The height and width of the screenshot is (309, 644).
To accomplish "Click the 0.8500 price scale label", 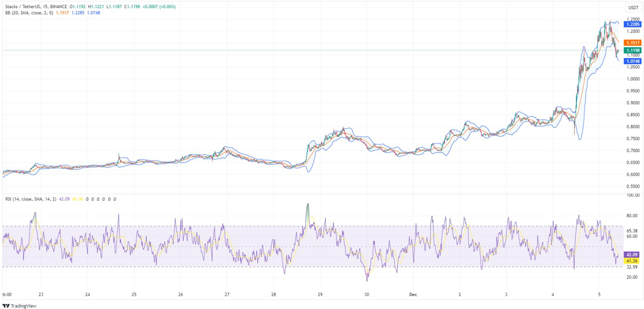I will tap(633, 115).
